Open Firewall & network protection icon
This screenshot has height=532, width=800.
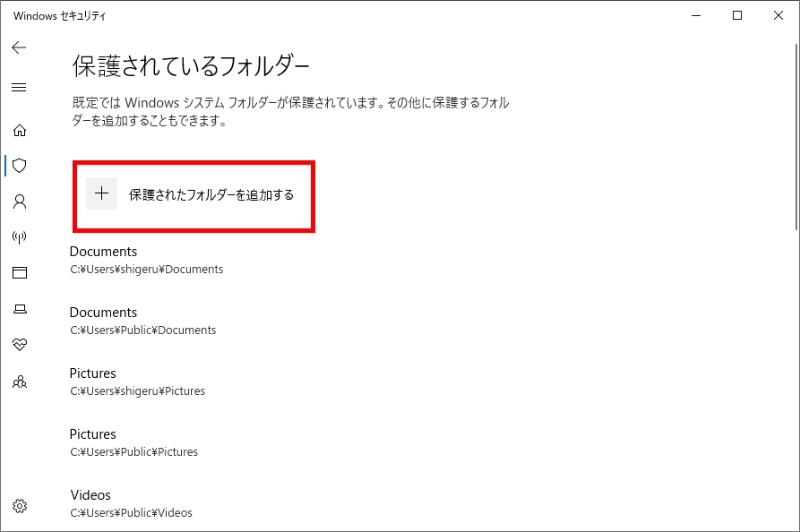click(19, 237)
